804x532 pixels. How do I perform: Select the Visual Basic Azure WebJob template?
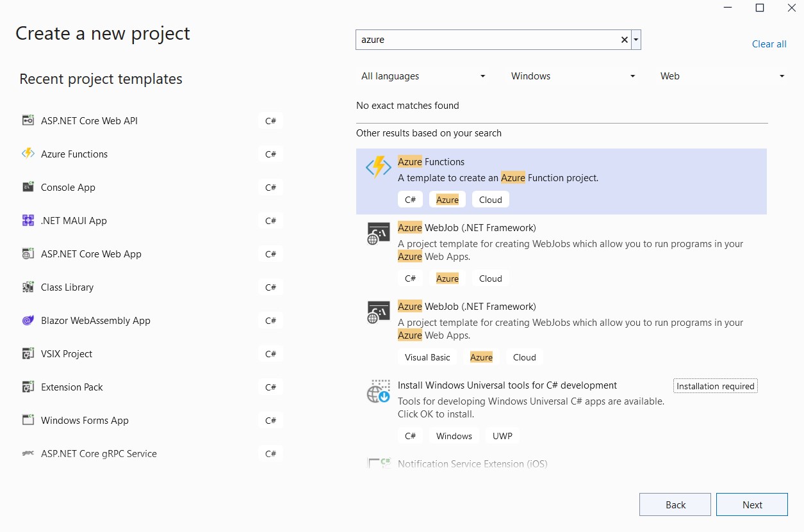[561, 332]
